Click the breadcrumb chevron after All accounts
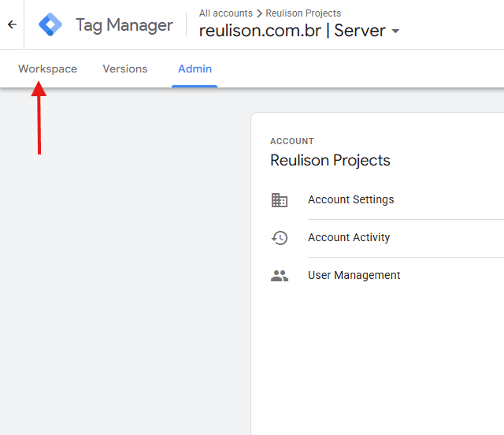Screen dimensions: 504x435 point(259,13)
